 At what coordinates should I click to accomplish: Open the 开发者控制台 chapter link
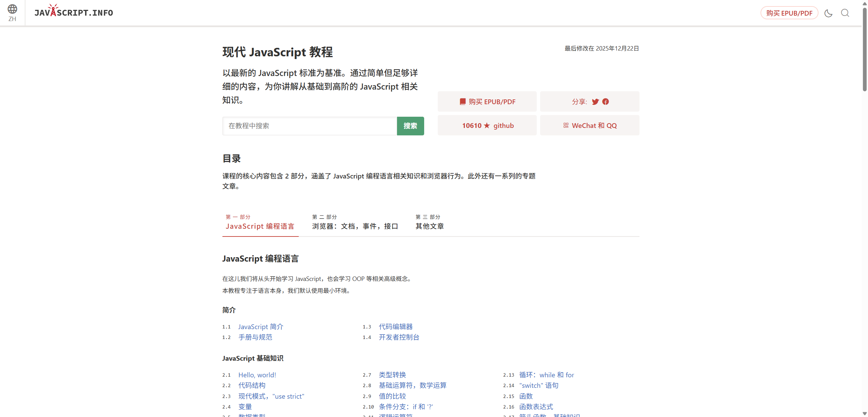[x=399, y=337]
